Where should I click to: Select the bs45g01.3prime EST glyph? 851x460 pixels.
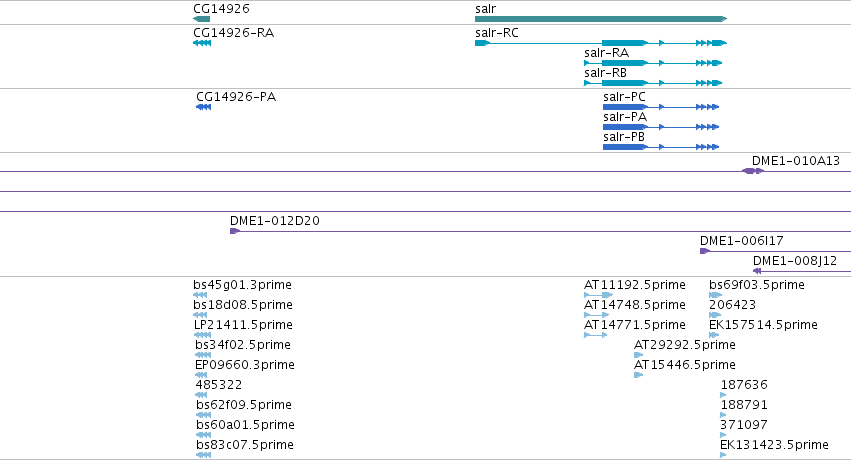(x=200, y=295)
